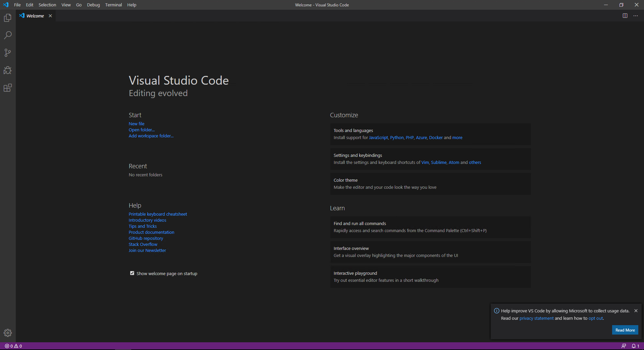Screen dimensions: 644x350
Task: Open the privacy statement link
Action: 536,318
